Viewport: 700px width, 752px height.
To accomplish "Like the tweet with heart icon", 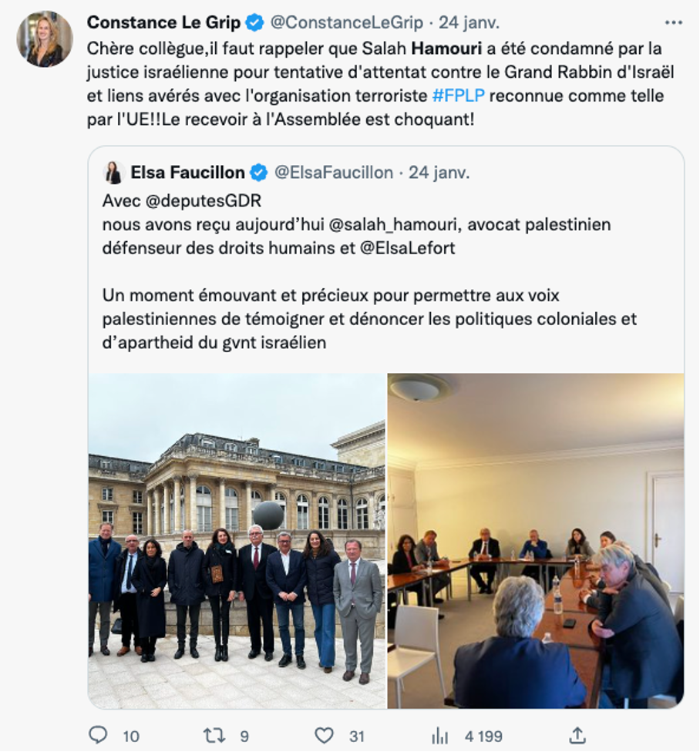I will pos(325,734).
